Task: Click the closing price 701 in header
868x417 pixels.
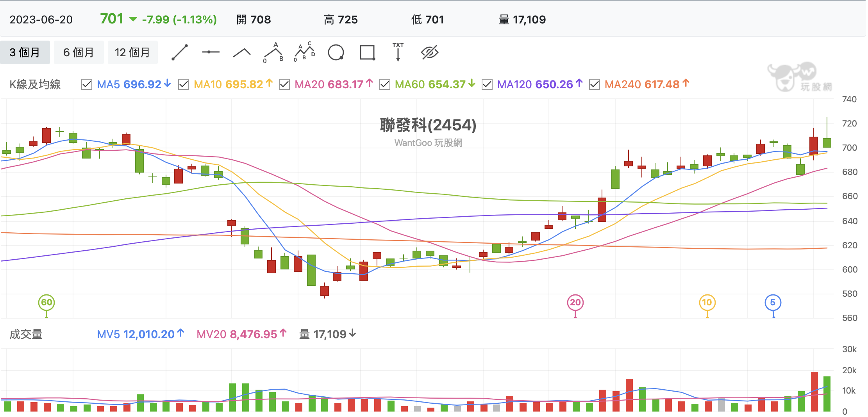Action: (112, 19)
